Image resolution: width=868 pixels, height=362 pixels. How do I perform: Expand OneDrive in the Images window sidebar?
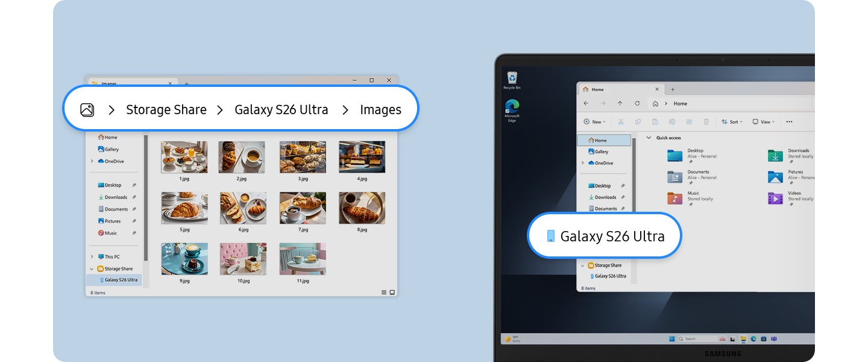pyautogui.click(x=92, y=161)
